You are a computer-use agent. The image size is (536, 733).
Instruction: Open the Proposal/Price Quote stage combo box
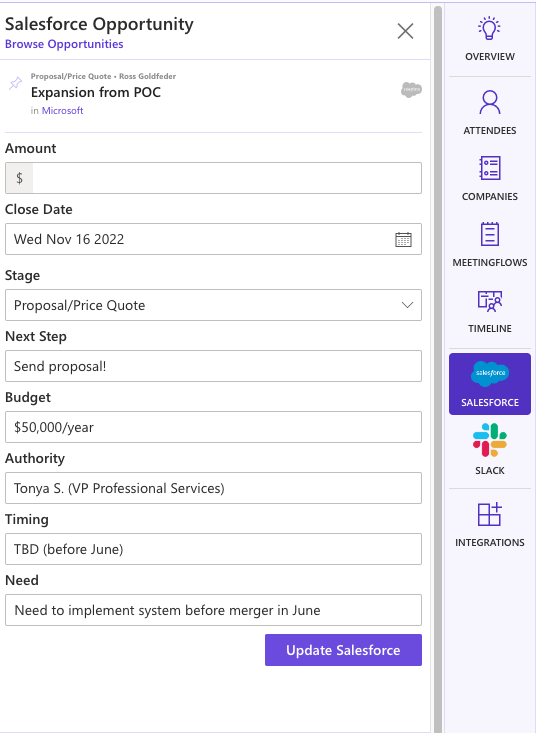(213, 305)
